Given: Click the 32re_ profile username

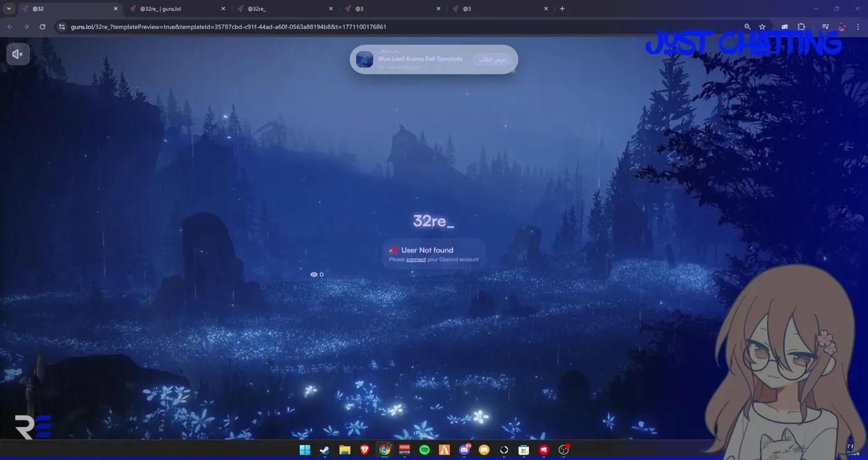Looking at the screenshot, I should 433,221.
